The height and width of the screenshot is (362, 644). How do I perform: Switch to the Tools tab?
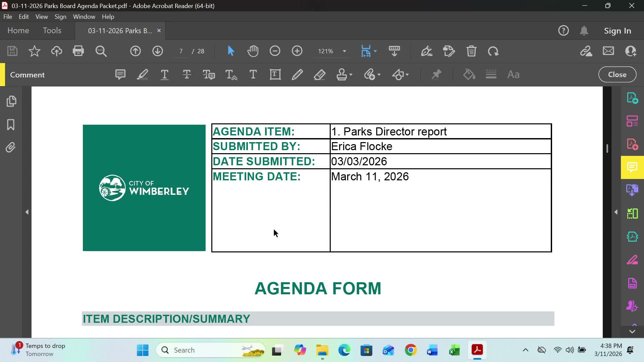click(52, 31)
